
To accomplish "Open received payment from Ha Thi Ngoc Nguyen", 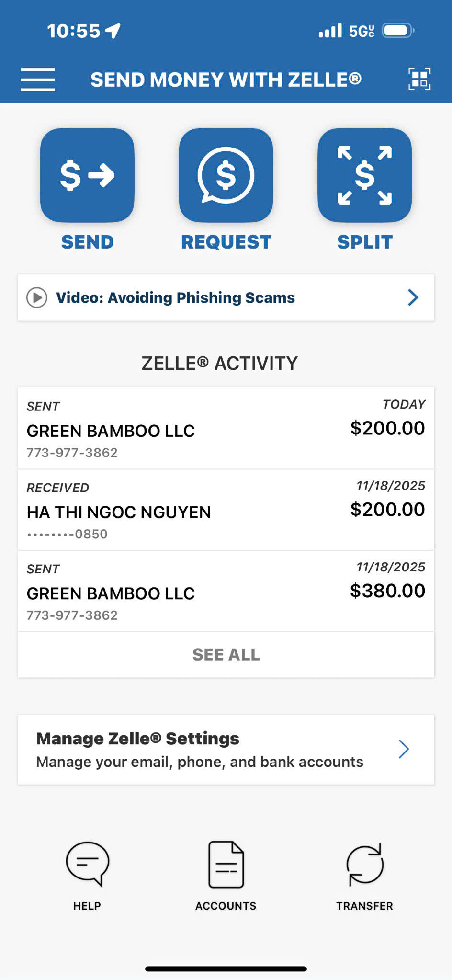I will pos(226,510).
